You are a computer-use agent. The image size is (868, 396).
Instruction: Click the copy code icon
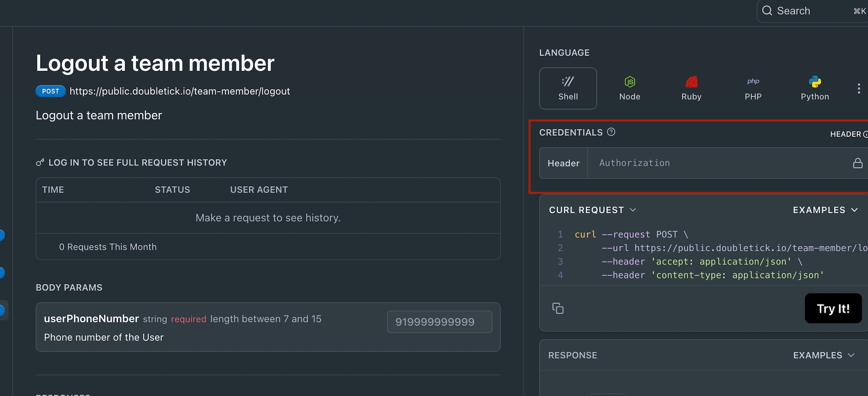[558, 308]
